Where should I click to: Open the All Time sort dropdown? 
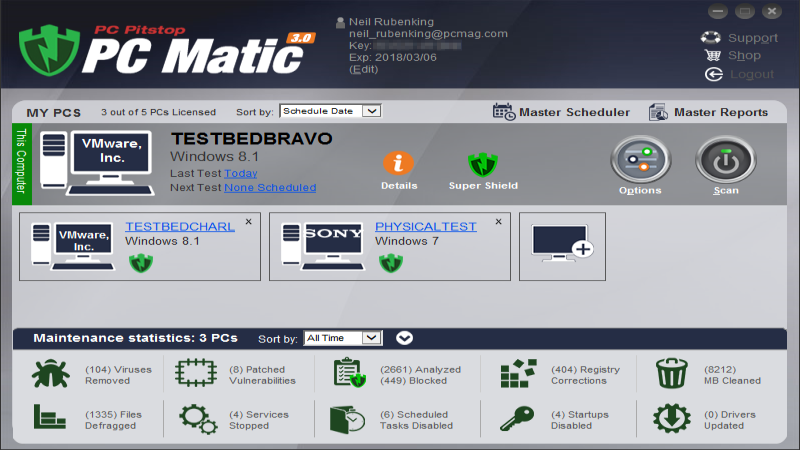click(343, 338)
